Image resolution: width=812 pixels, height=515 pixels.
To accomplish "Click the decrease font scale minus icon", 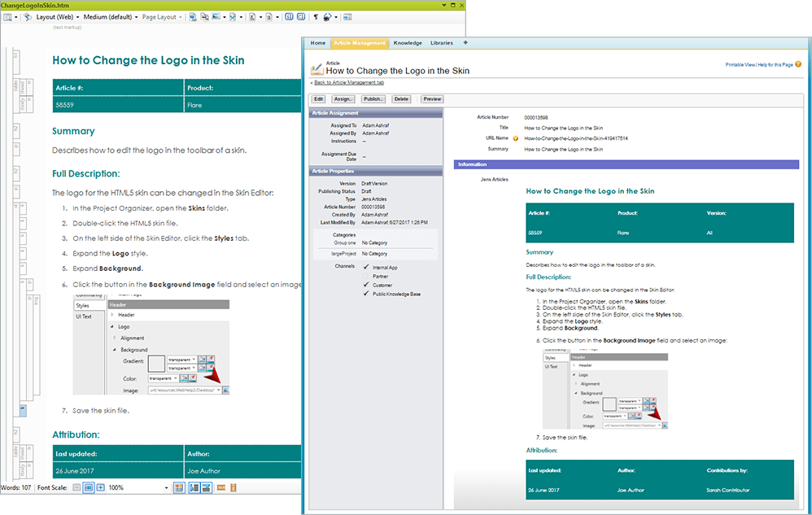I will pos(76,487).
